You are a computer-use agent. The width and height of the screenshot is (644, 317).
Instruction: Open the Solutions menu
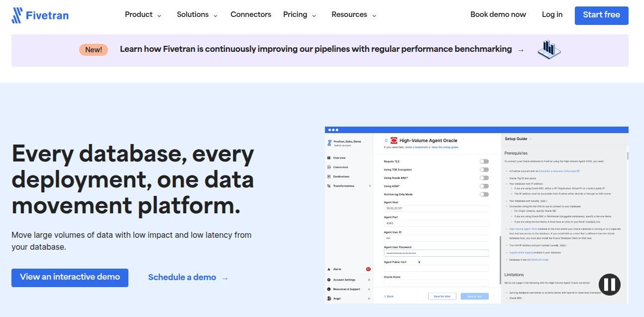coord(193,14)
